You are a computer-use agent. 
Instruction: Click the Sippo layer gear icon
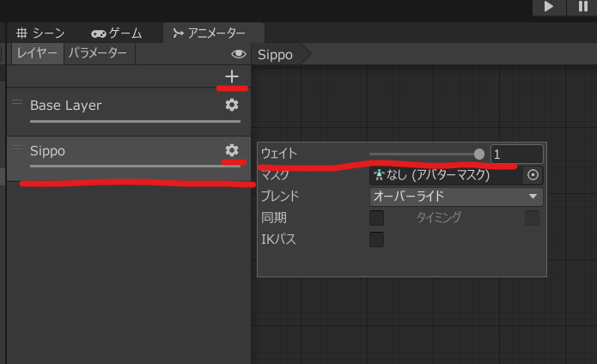pos(231,150)
